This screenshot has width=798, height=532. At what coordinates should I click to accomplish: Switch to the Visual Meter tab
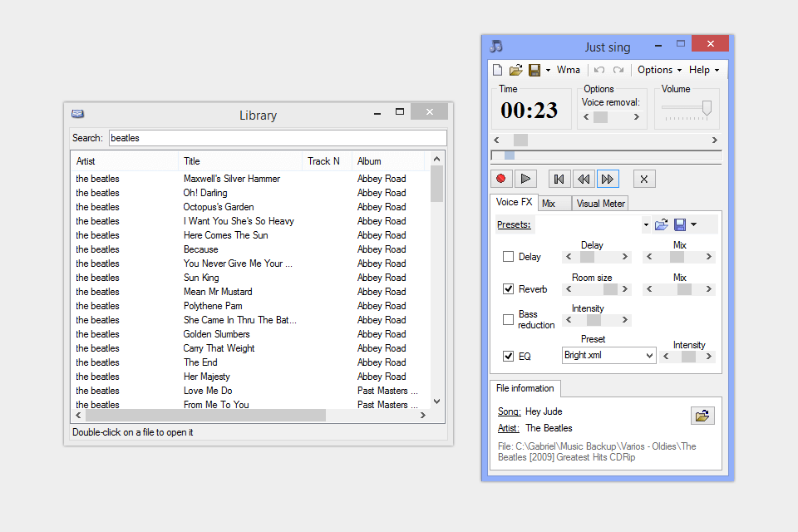pyautogui.click(x=600, y=204)
